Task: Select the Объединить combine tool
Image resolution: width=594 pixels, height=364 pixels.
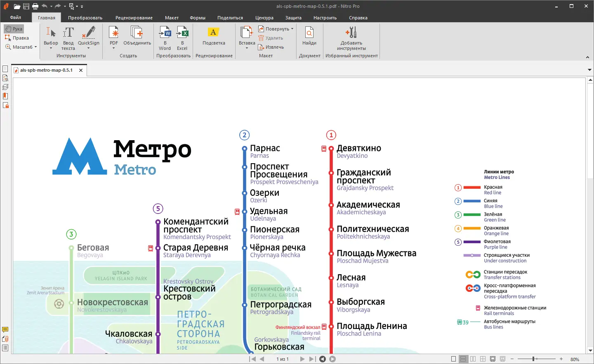Action: click(137, 36)
